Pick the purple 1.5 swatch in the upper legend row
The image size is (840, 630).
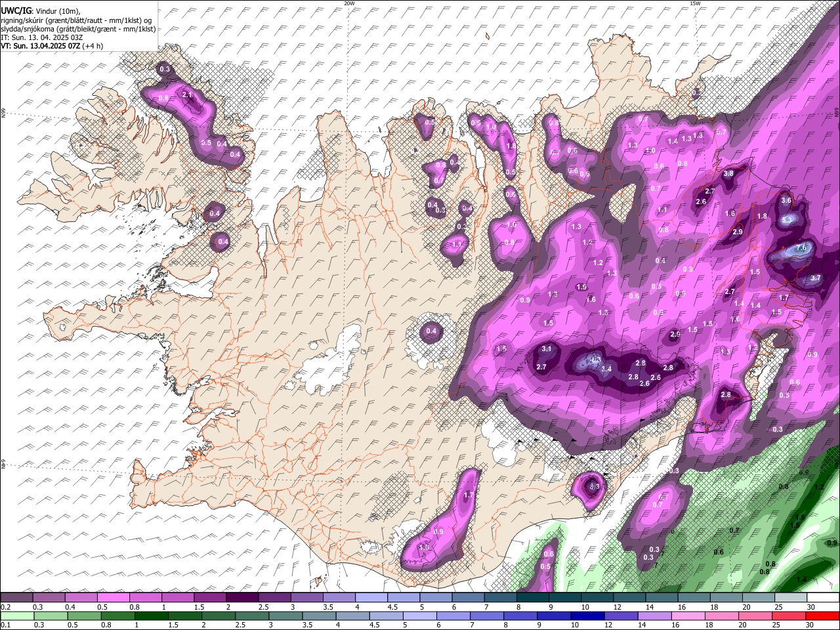[x=210, y=597]
